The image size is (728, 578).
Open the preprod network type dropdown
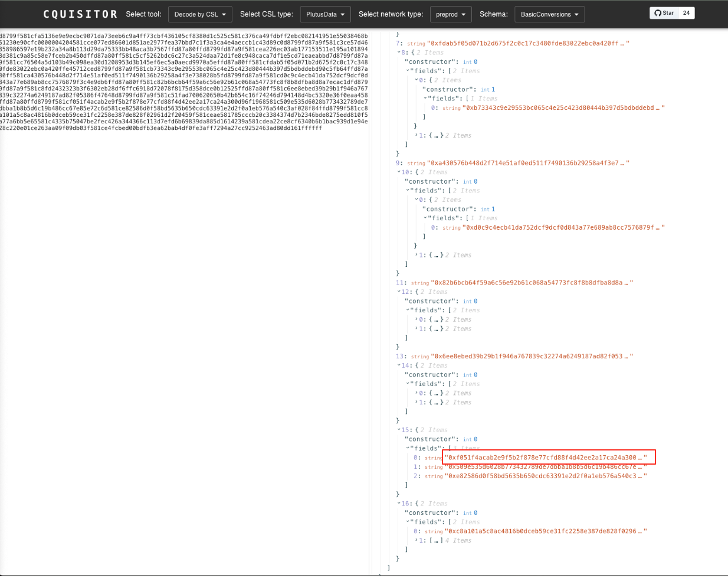click(451, 14)
